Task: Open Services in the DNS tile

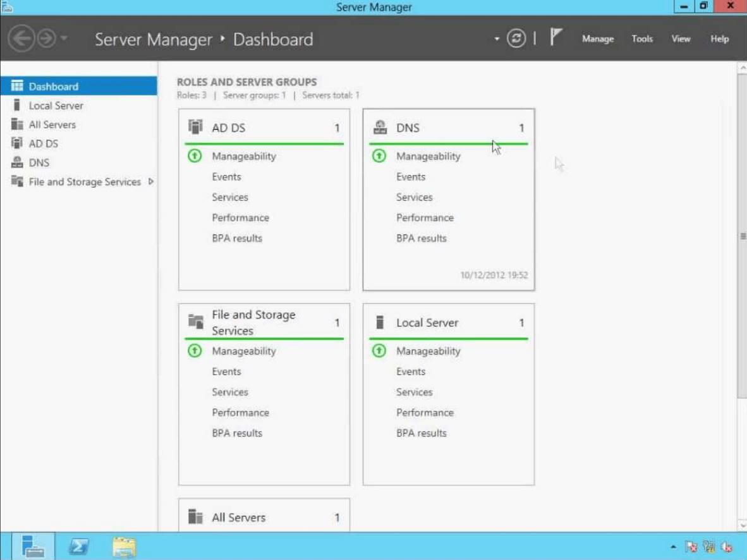Action: pos(414,197)
